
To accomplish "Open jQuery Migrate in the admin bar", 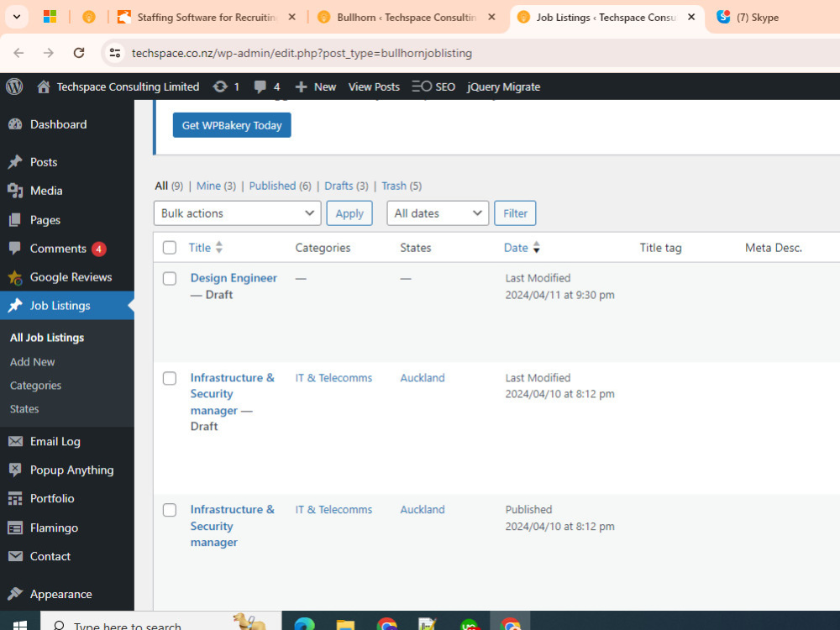I will (503, 87).
